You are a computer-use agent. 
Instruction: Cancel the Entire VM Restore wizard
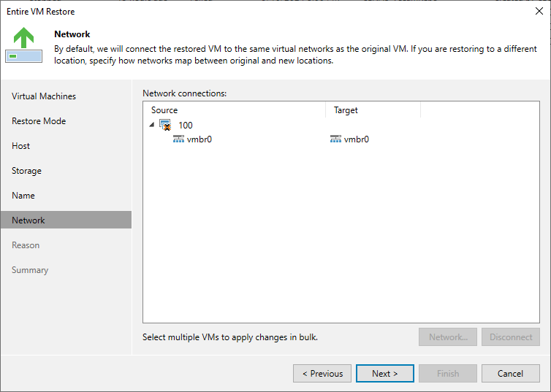point(511,374)
